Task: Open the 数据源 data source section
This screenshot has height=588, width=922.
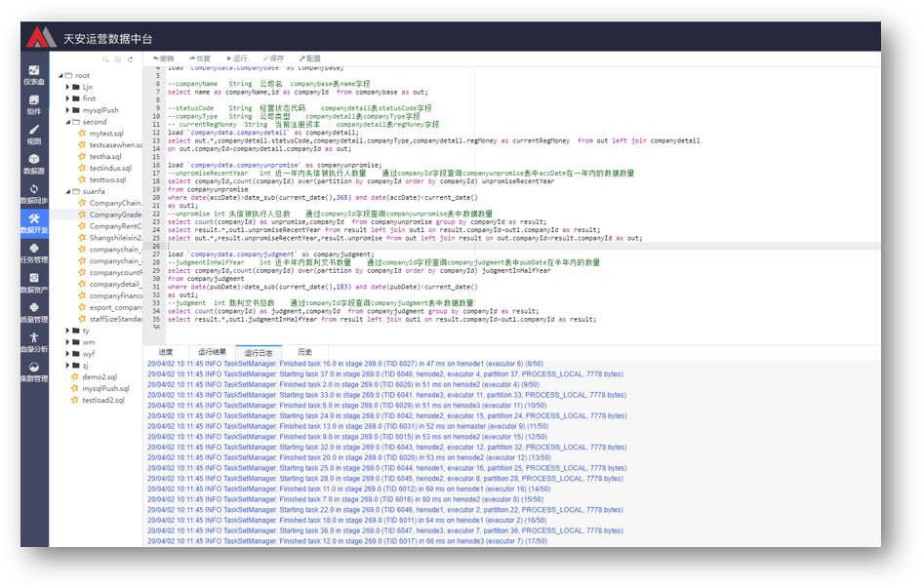Action: click(x=33, y=164)
